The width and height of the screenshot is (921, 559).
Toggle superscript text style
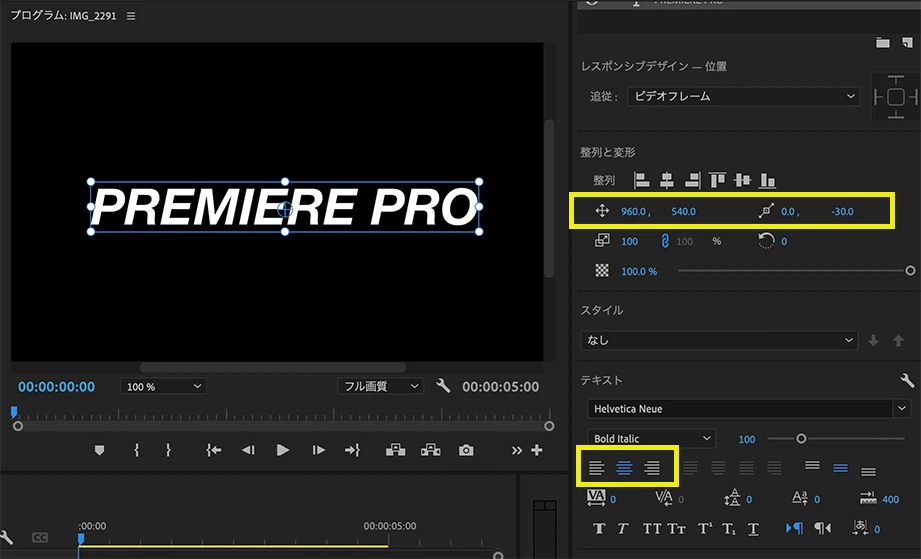click(x=704, y=528)
